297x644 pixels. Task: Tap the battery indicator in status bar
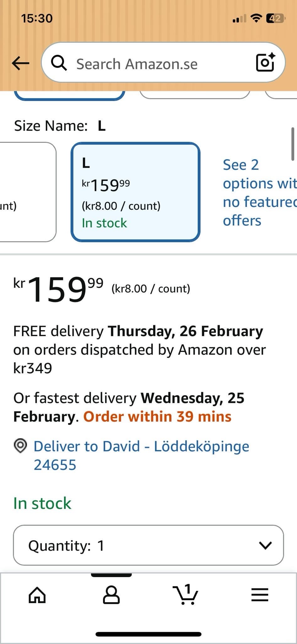[x=275, y=18]
